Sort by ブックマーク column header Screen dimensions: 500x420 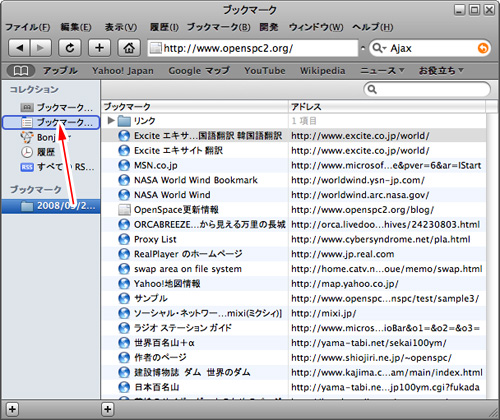(195, 107)
